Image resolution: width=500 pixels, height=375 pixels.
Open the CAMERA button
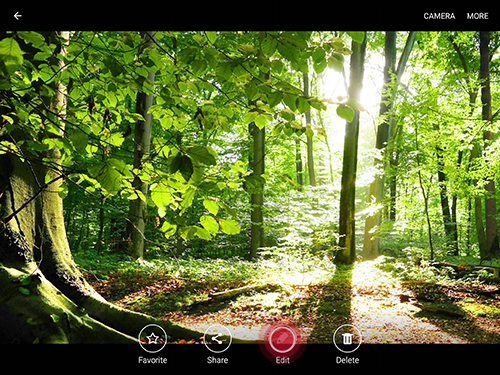(x=439, y=16)
